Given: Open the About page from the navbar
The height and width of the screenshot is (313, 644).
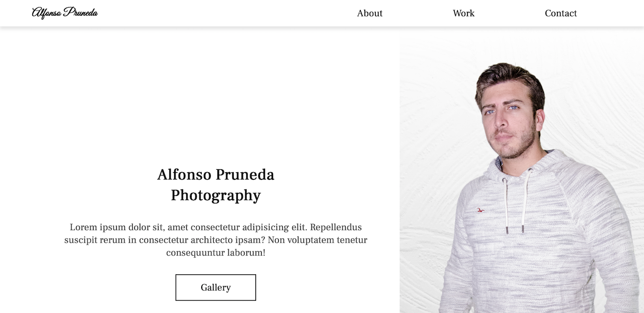Looking at the screenshot, I should click(370, 13).
